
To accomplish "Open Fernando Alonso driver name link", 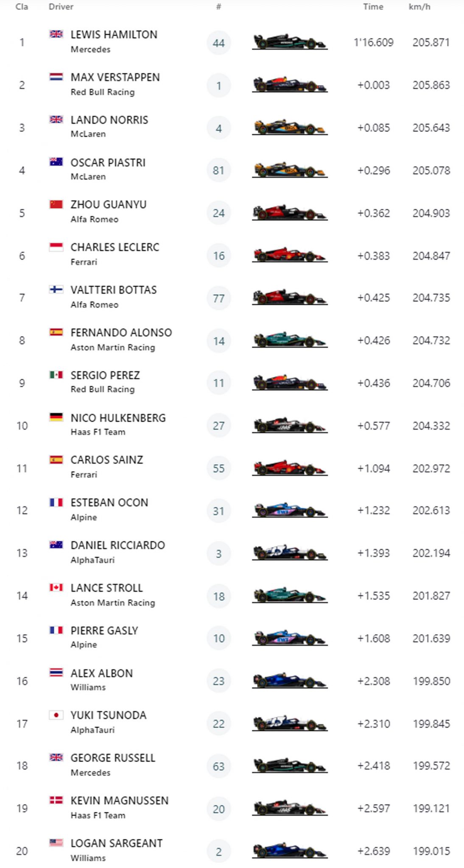I will [121, 333].
